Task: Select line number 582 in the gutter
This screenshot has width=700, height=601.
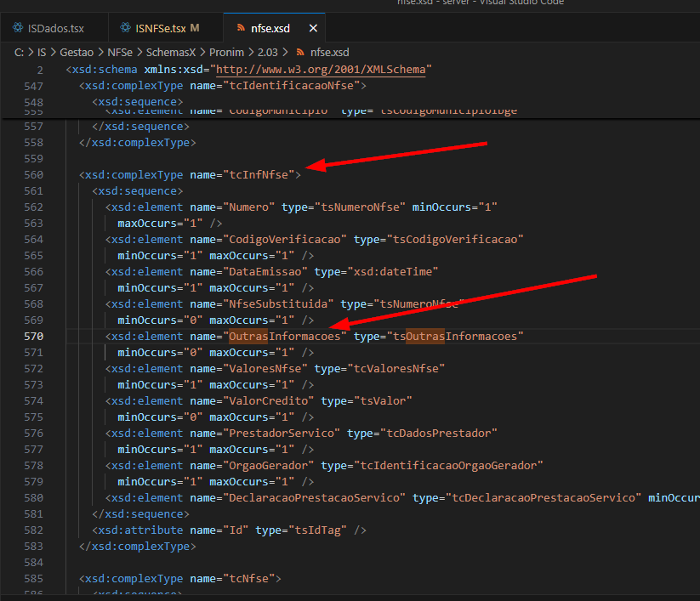Action: [x=33, y=530]
